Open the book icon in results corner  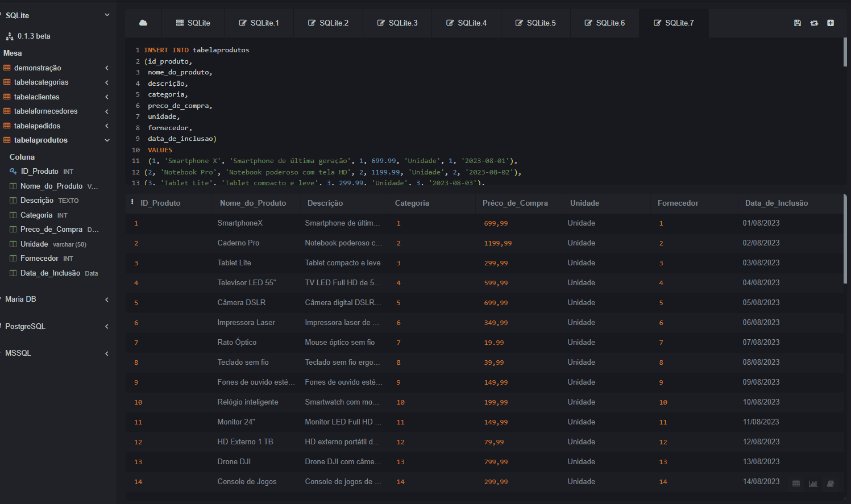pos(830,484)
